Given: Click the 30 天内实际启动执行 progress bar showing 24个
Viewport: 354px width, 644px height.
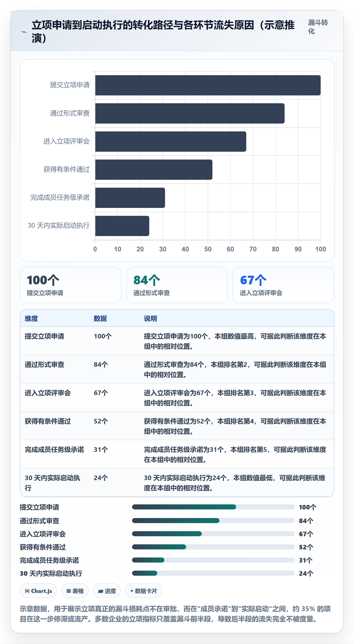Looking at the screenshot, I should [213, 573].
